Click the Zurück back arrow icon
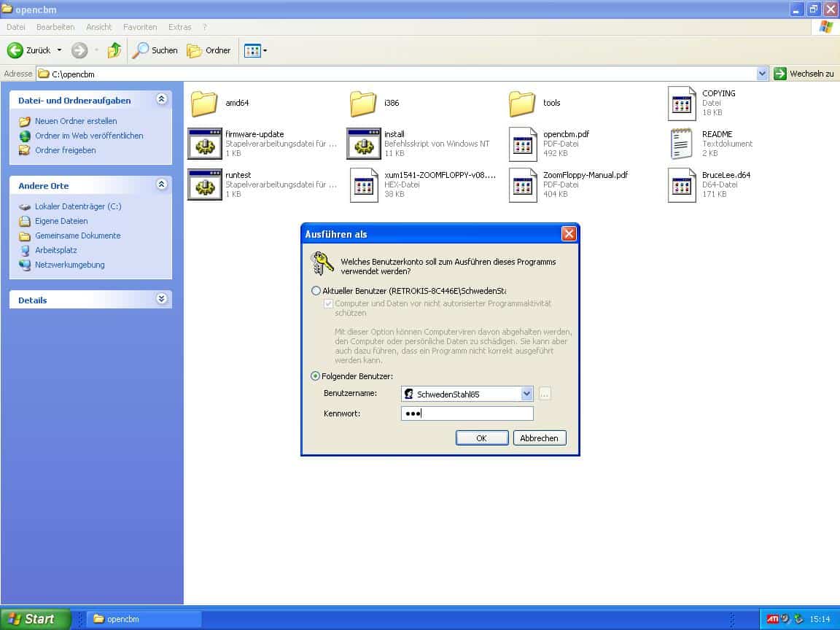This screenshot has height=630, width=840. [x=15, y=50]
